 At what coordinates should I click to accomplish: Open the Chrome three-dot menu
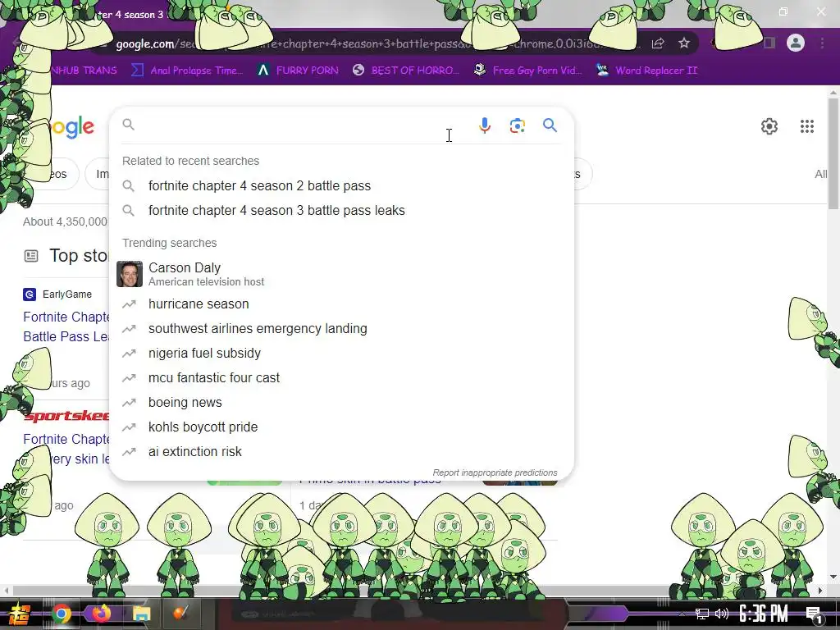[822, 43]
